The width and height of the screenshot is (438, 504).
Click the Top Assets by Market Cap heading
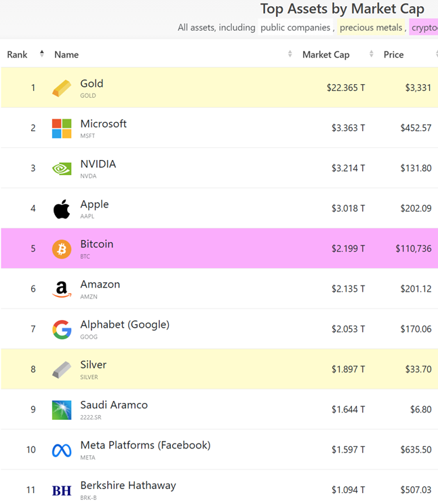[x=342, y=9]
